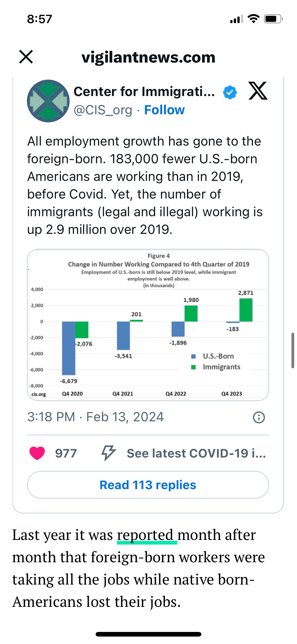Follow the @CIS_org account

(164, 110)
